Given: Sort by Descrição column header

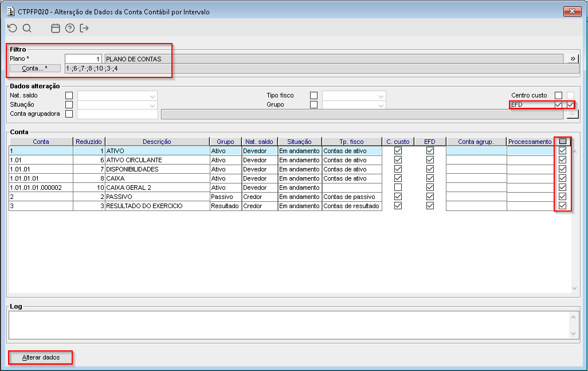Looking at the screenshot, I should tap(157, 142).
